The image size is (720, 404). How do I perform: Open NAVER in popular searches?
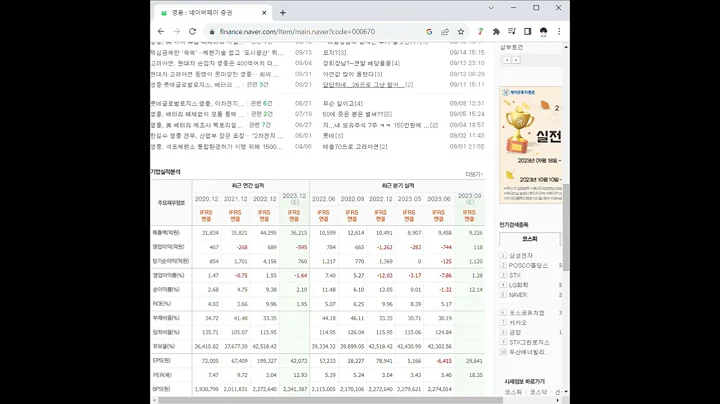tap(518, 295)
